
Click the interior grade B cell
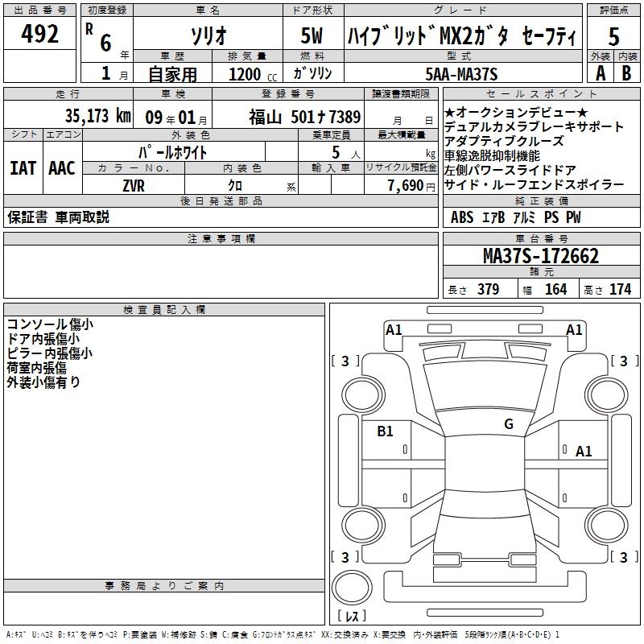pyautogui.click(x=627, y=73)
